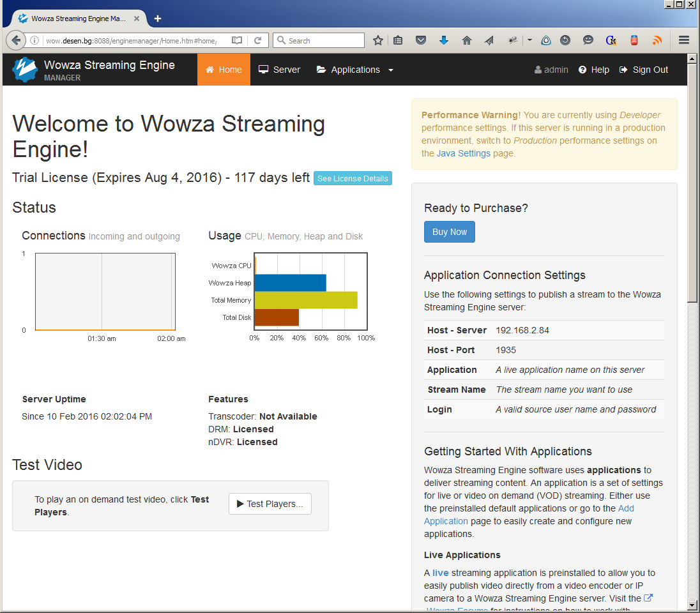
Task: Click the paper plane send icon
Action: tap(489, 40)
